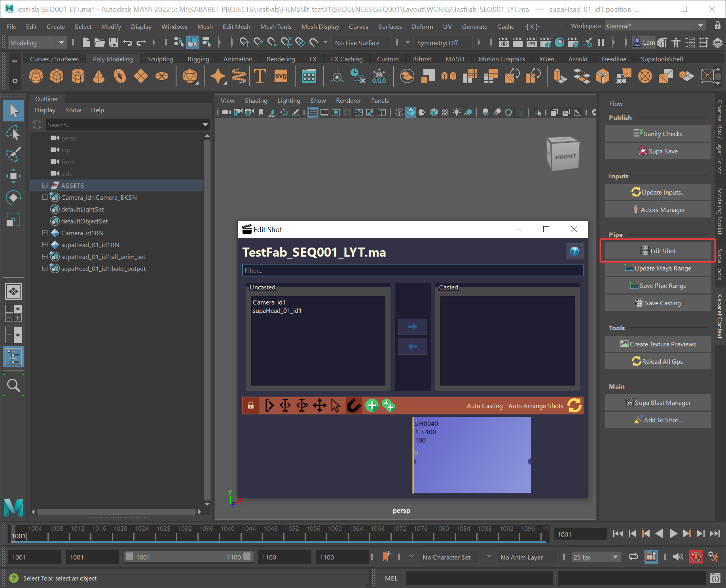Click the FRONT view cube
Image resolution: width=726 pixels, height=588 pixels.
(x=563, y=154)
